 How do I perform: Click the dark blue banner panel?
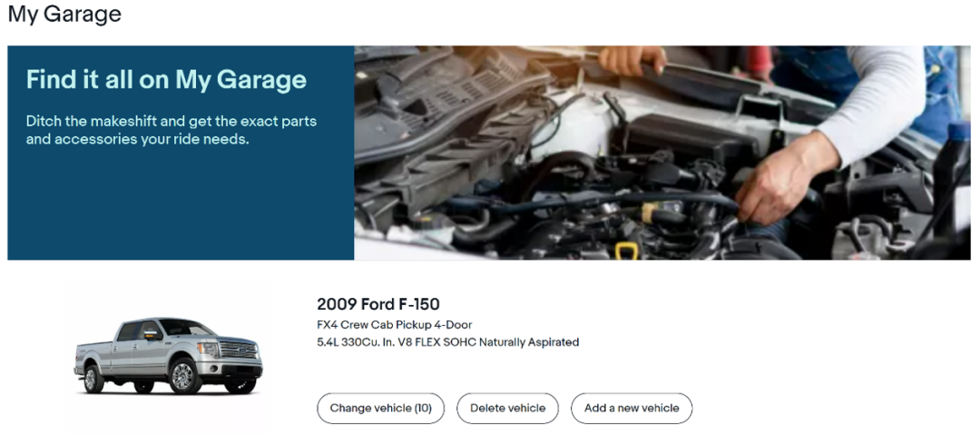click(x=181, y=153)
